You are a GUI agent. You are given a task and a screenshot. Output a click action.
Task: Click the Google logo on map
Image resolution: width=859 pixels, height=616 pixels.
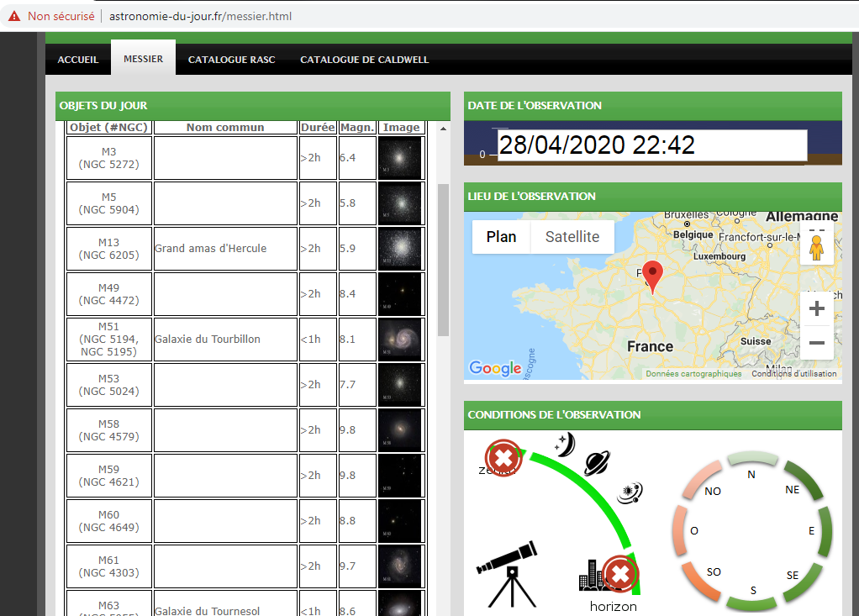(x=495, y=368)
